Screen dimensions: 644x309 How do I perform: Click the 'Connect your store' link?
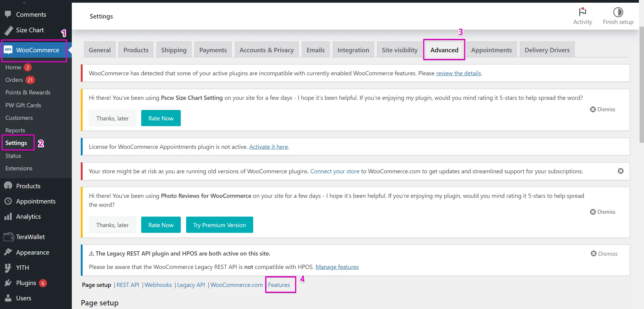pyautogui.click(x=335, y=171)
